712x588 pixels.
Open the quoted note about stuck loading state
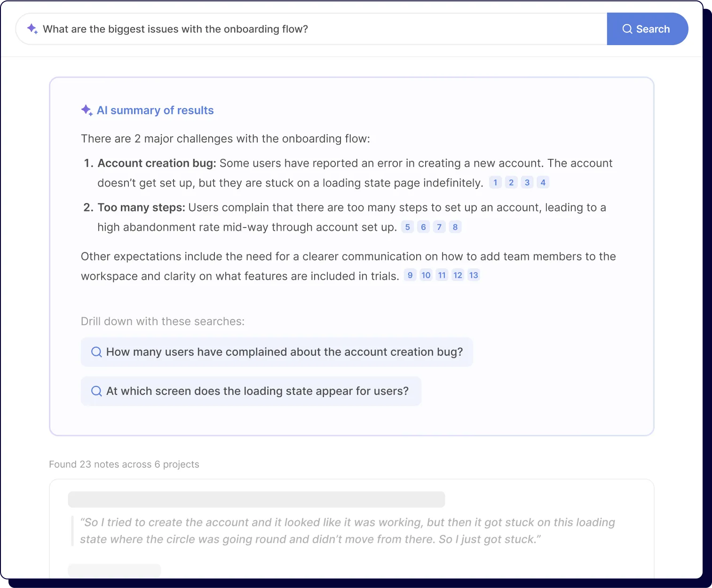pos(347,531)
